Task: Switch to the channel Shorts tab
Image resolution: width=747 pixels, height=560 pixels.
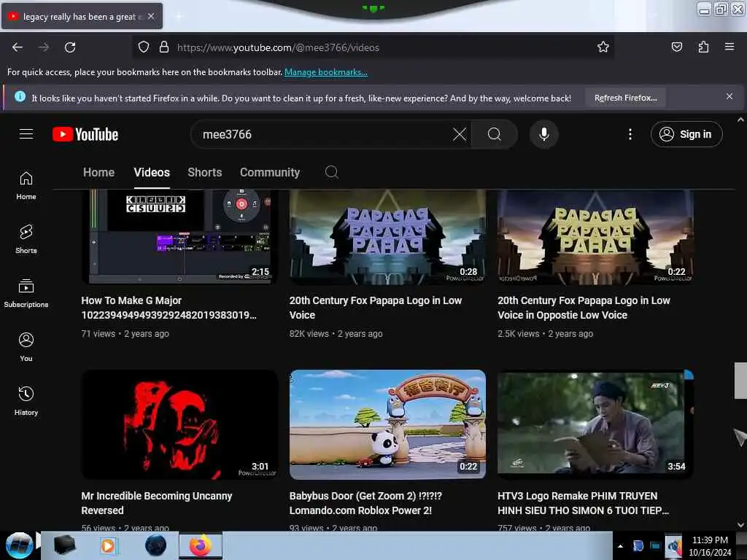Action: click(204, 172)
